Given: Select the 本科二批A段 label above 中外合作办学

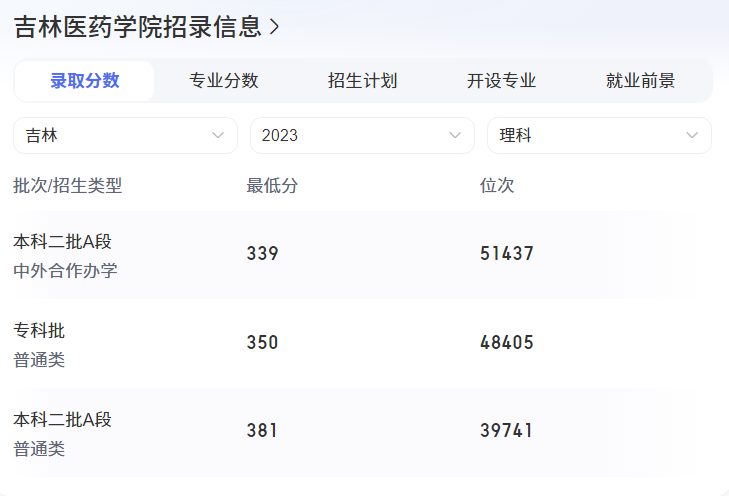Looking at the screenshot, I should [62, 242].
